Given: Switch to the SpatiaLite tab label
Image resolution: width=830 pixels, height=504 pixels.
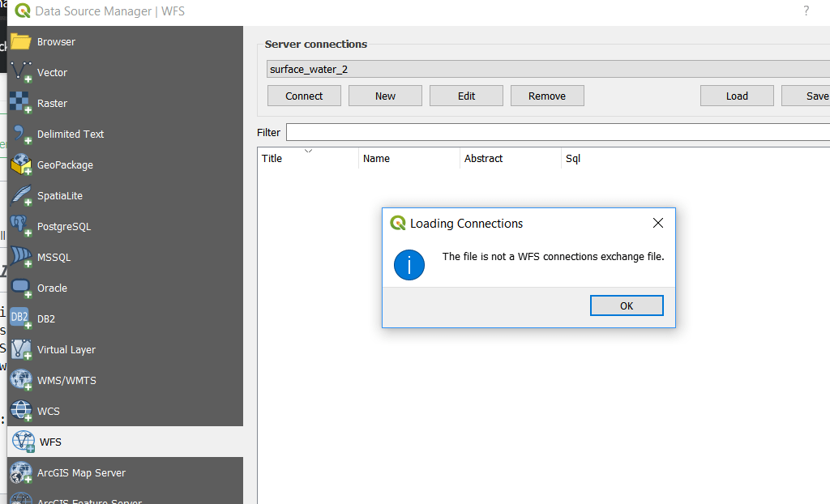Looking at the screenshot, I should tap(60, 196).
